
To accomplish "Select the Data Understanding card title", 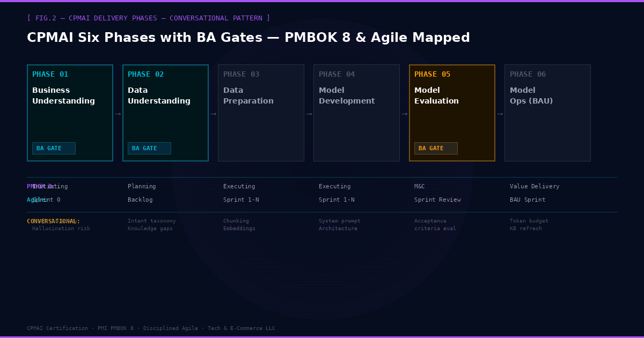I will 159,95.
